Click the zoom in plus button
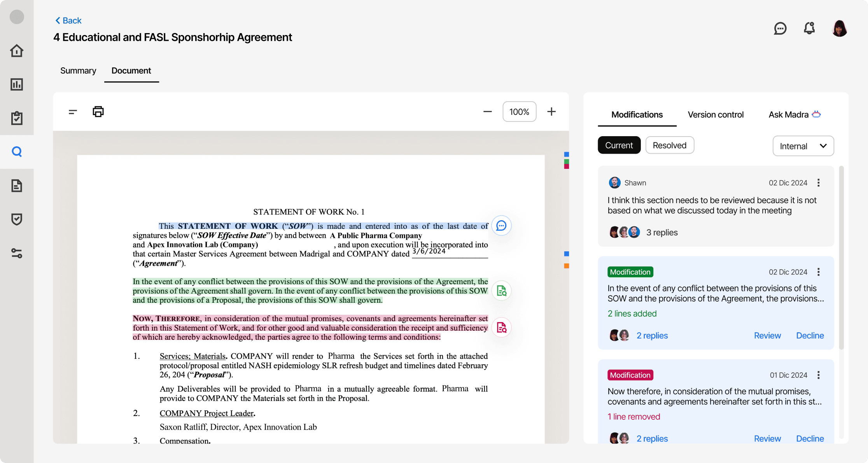This screenshot has width=868, height=463. [551, 112]
